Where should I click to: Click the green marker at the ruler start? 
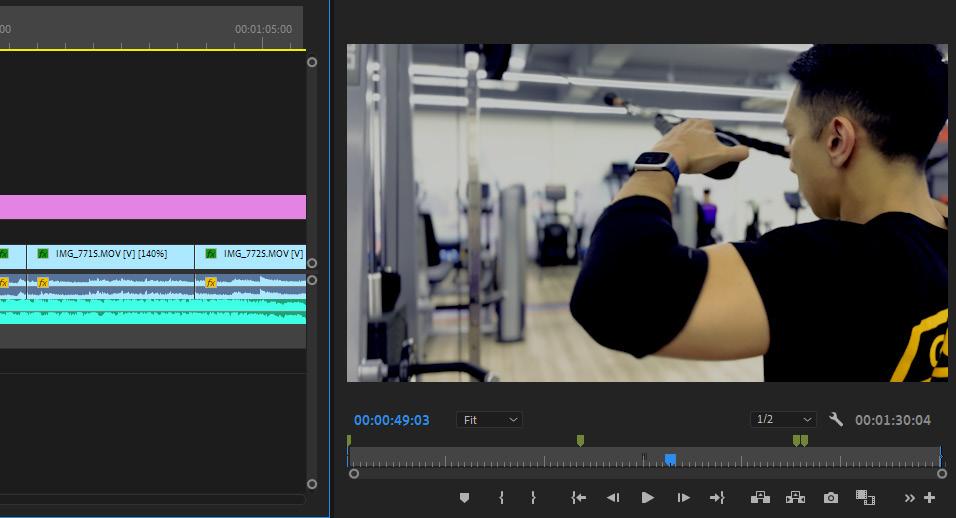349,440
